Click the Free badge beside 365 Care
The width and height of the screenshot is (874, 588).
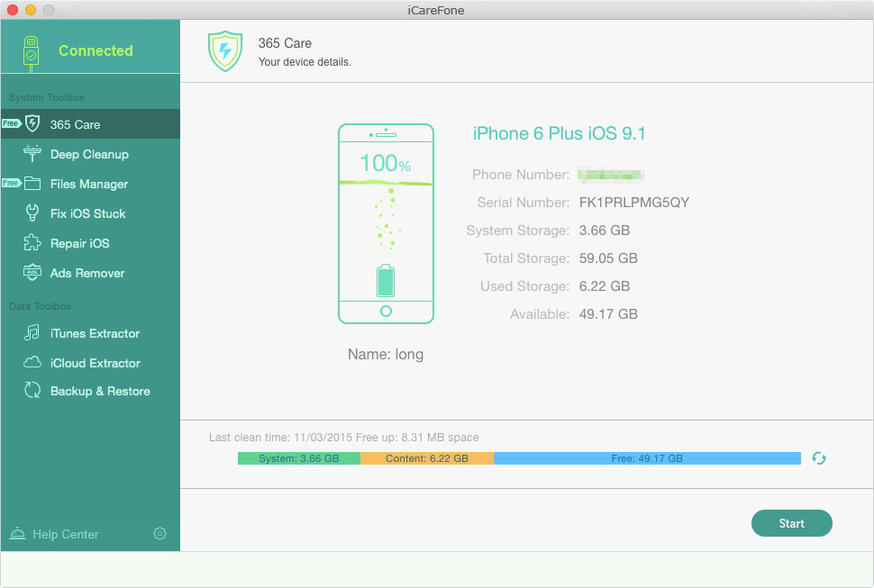pyautogui.click(x=11, y=123)
